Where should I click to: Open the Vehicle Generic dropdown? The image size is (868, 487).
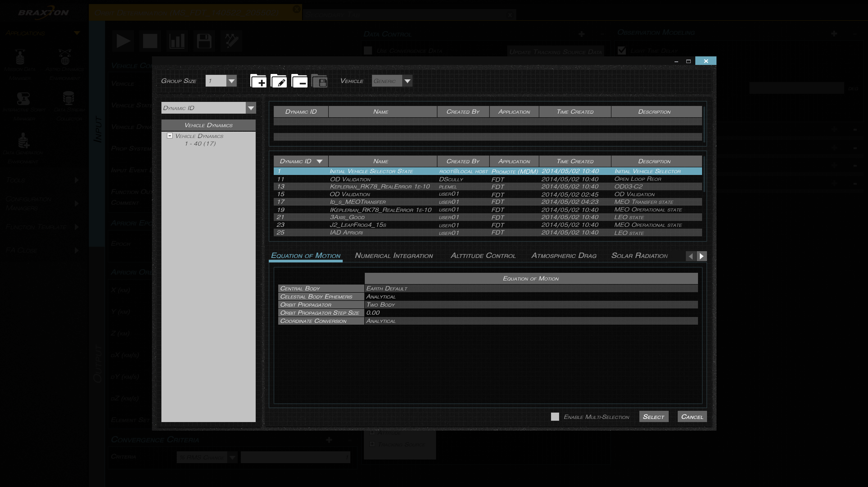(408, 81)
